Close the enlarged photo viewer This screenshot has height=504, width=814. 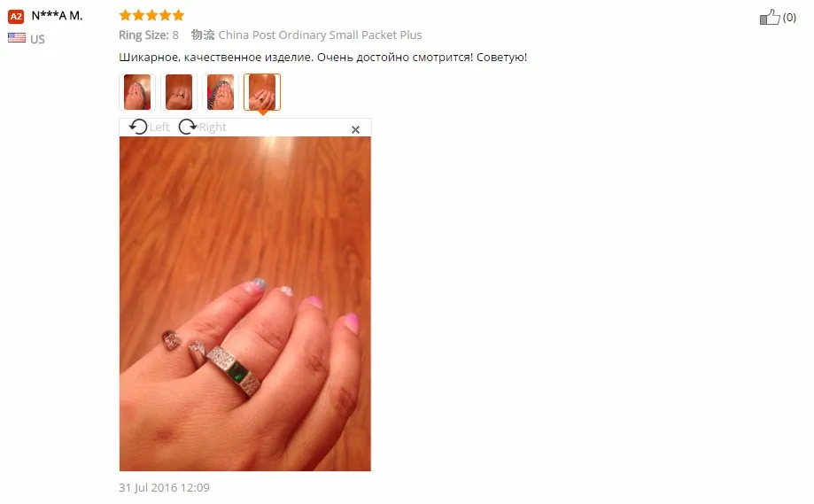355,129
